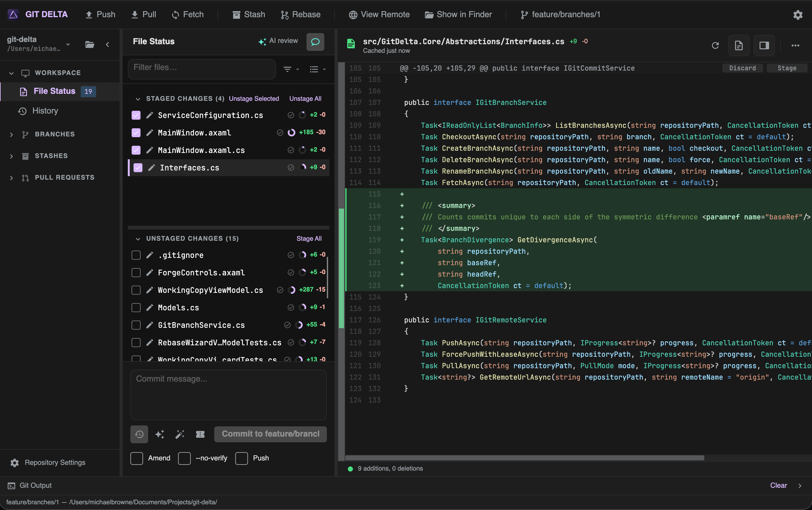This screenshot has width=812, height=510.
Task: Expand the Branches section
Action: [x=11, y=134]
